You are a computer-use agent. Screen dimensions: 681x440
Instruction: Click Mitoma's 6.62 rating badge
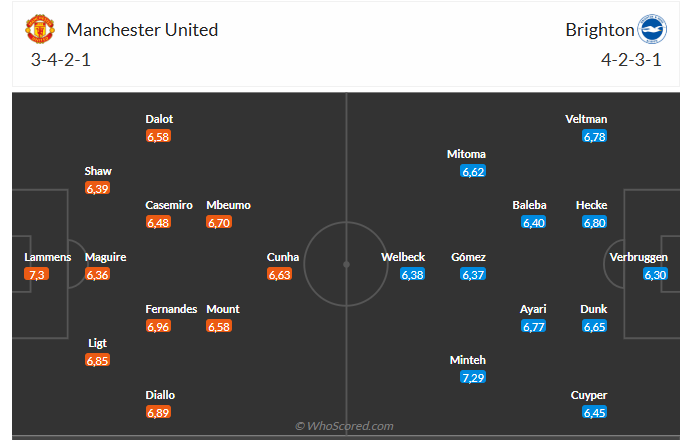click(473, 171)
